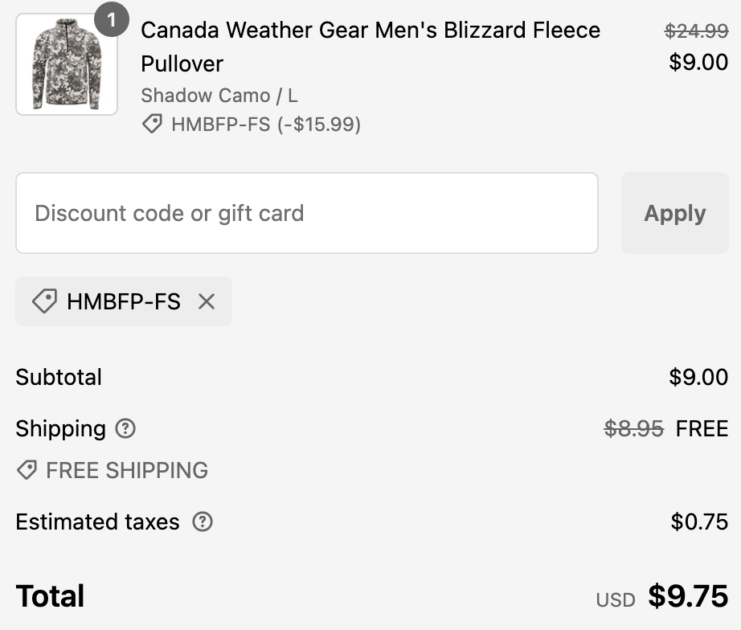Viewport: 741px width, 630px height.
Task: Click the Shipping help question mark icon
Action: pos(125,429)
